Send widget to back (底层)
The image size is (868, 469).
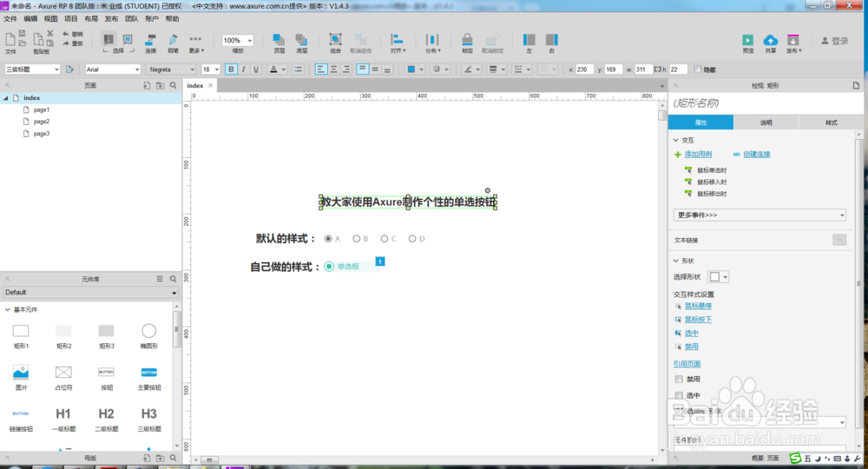301,43
